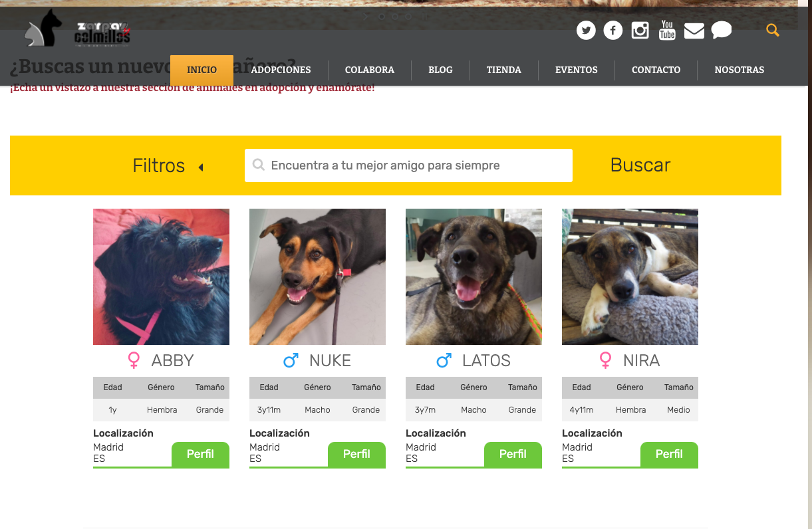Click the male symbol beside NUKE
812x529 pixels.
click(x=291, y=360)
